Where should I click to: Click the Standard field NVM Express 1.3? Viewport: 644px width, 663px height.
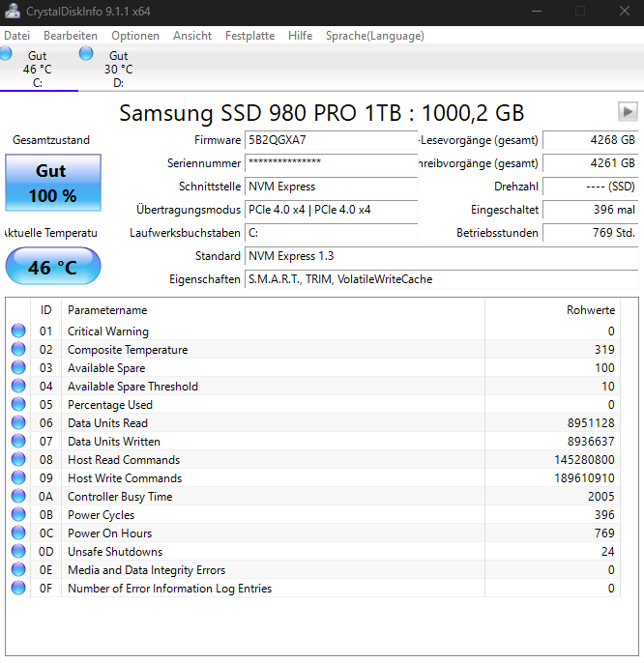point(441,256)
